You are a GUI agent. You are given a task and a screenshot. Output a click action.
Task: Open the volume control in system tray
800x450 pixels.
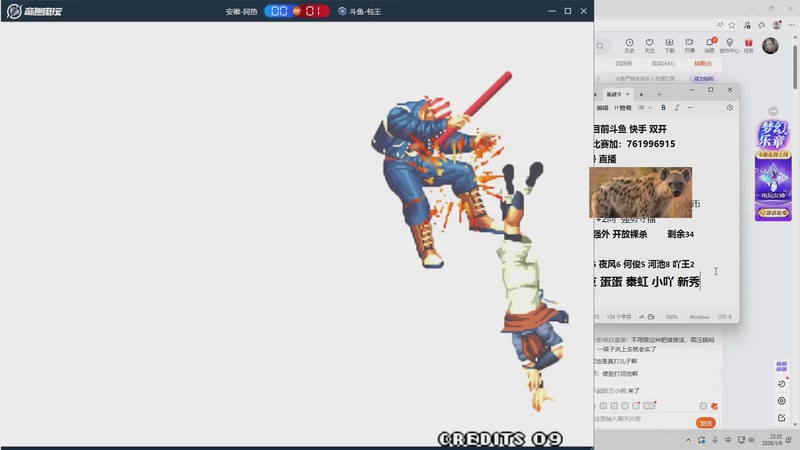pyautogui.click(x=752, y=440)
